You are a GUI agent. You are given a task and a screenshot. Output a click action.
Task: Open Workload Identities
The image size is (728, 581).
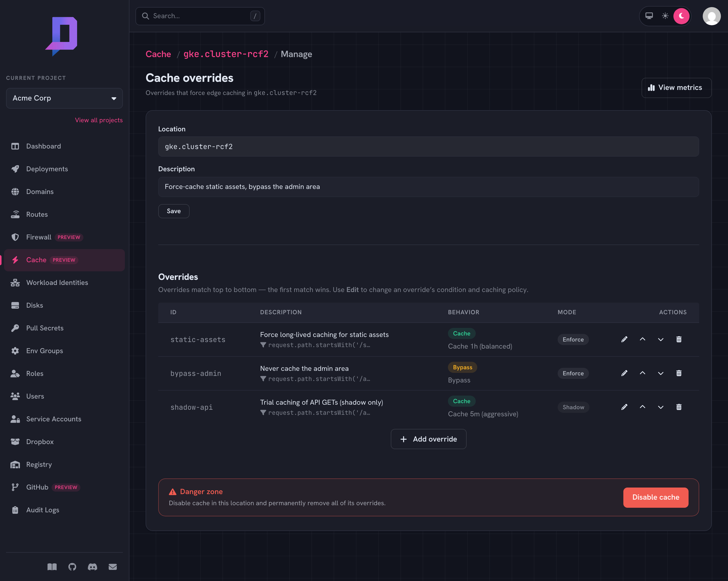click(x=64, y=283)
